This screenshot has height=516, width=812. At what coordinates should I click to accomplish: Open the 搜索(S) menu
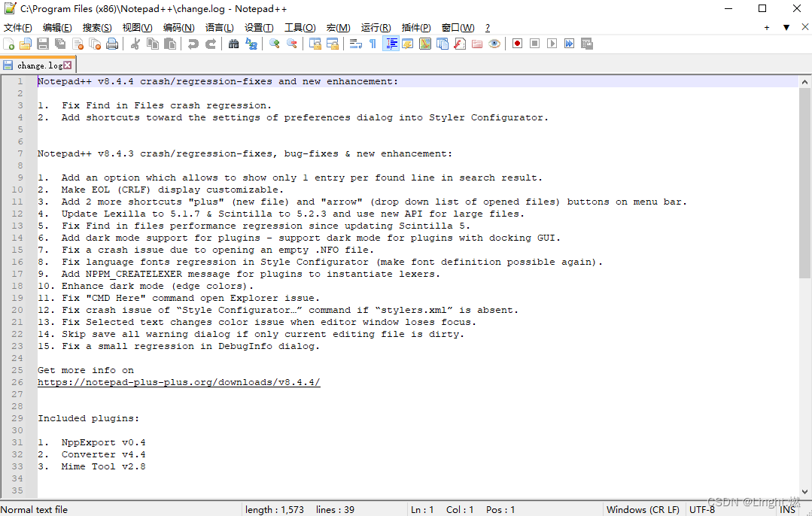point(97,27)
